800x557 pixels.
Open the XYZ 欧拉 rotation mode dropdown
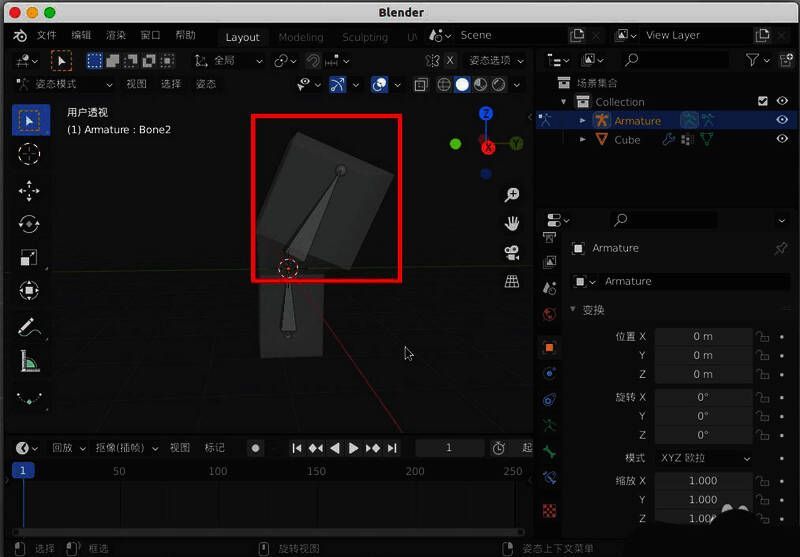coord(704,458)
